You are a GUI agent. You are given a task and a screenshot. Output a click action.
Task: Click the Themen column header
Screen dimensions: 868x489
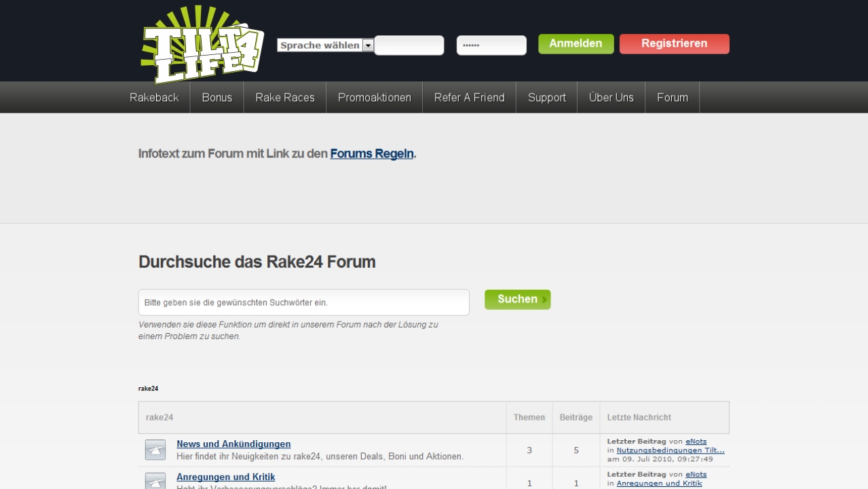coord(529,418)
